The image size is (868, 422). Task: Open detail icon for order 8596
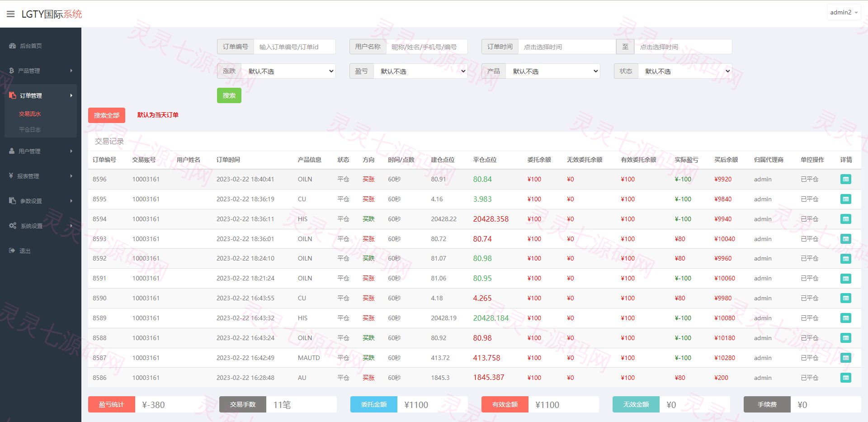click(x=845, y=179)
